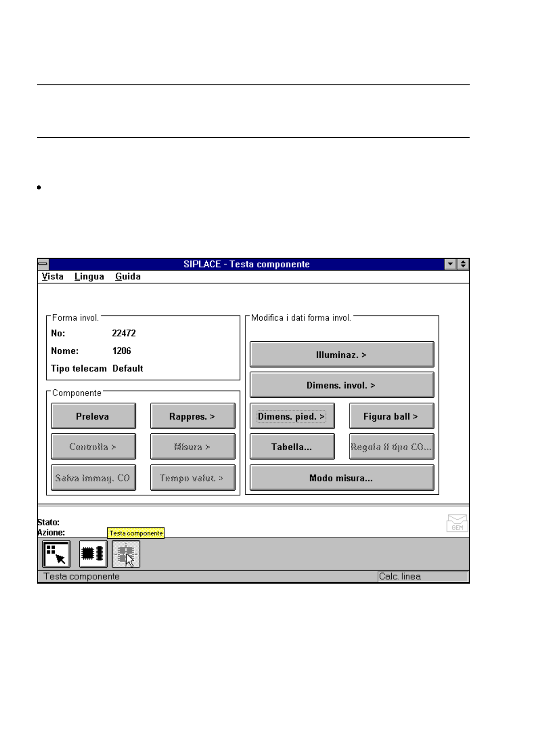
Task: Click the title bar down-arrow button
Action: click(450, 264)
